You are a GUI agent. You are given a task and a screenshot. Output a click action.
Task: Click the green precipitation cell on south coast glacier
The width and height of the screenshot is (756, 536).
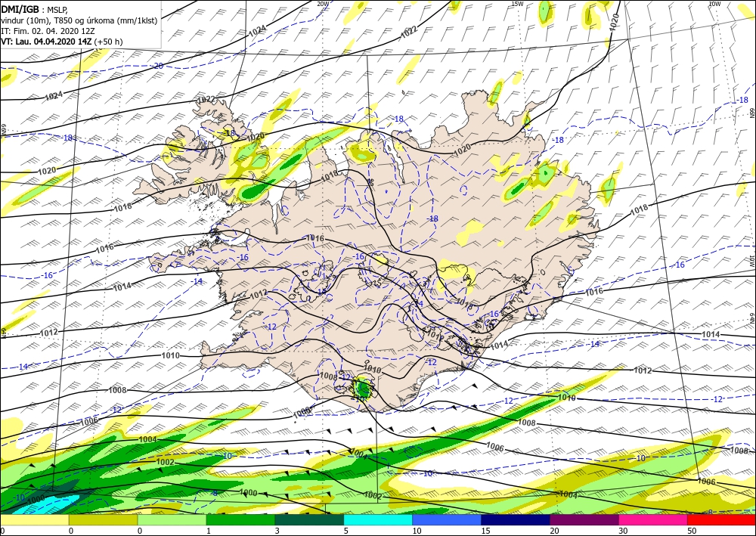[362, 389]
